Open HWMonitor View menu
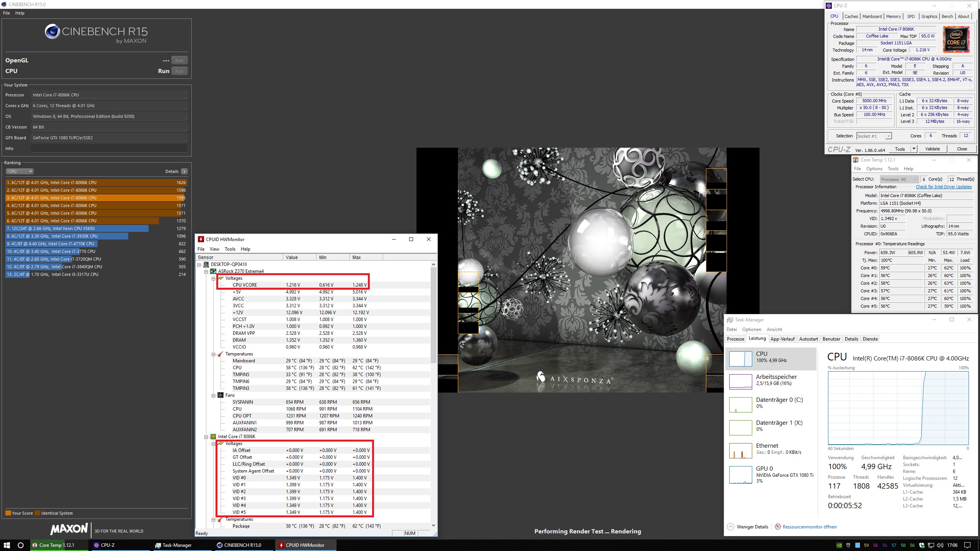The height and width of the screenshot is (551, 980). tap(214, 249)
